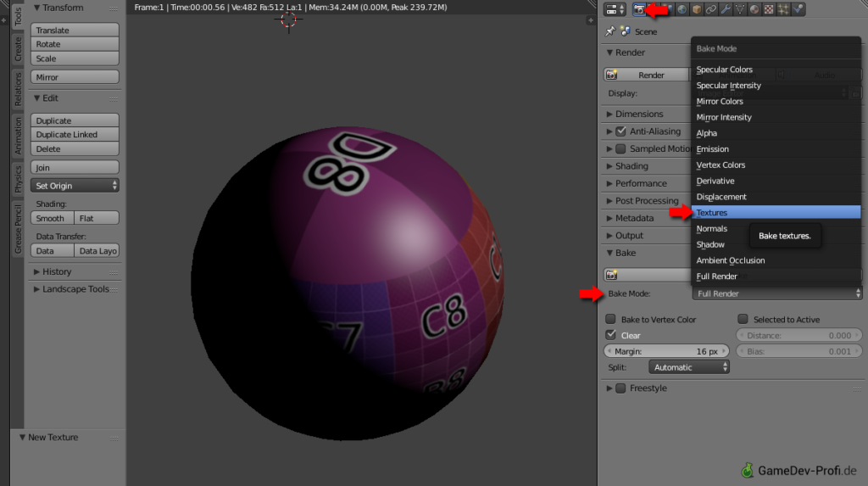Open the Set Origin dropdown
The image size is (868, 486).
pyautogui.click(x=75, y=186)
